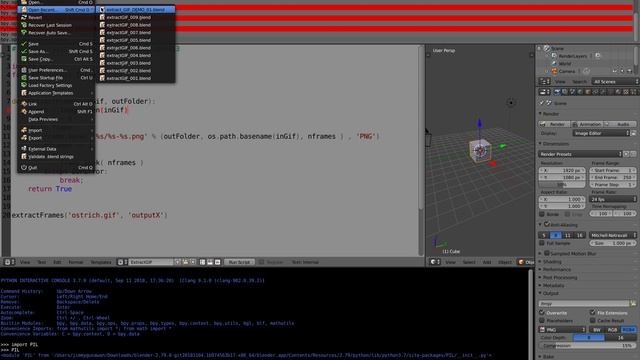Toggle Camera selectability arrow in the outliner

[x=622, y=71]
